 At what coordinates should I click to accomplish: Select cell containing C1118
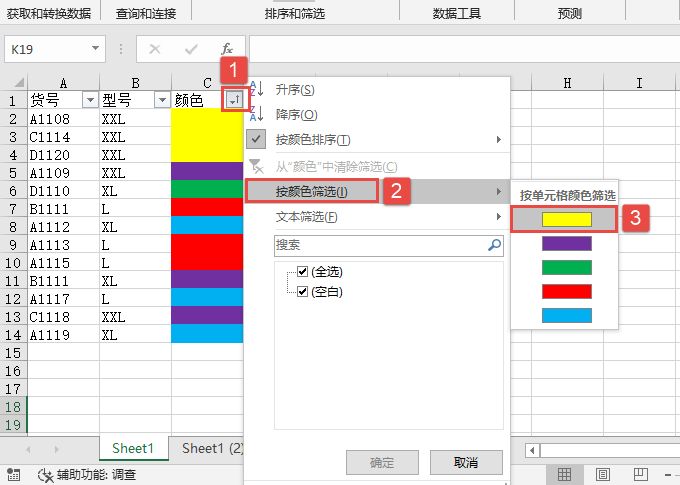pos(63,317)
